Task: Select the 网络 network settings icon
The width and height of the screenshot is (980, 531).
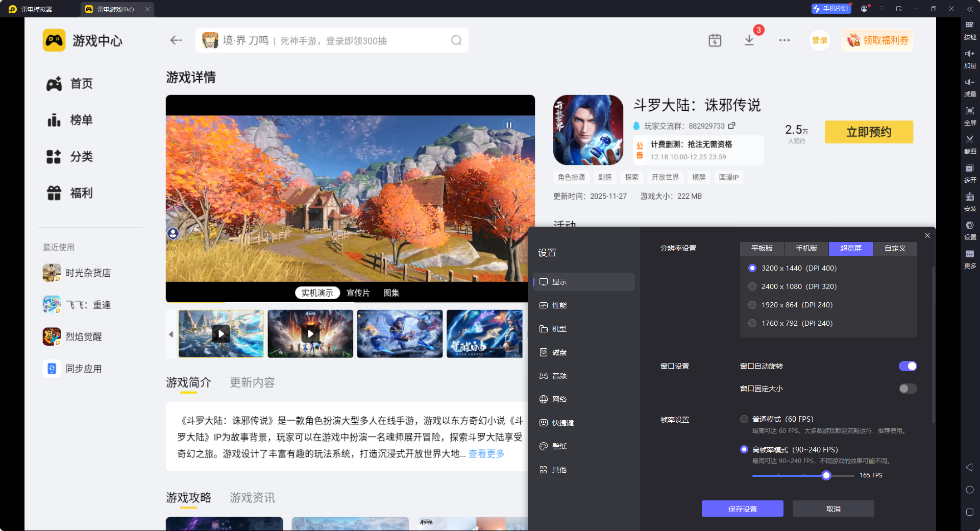Action: [x=558, y=399]
